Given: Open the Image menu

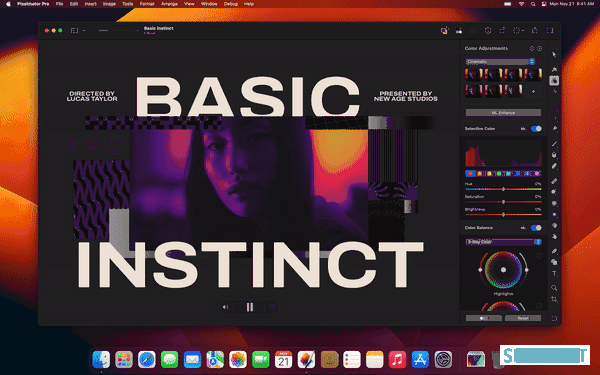Looking at the screenshot, I should [109, 4].
